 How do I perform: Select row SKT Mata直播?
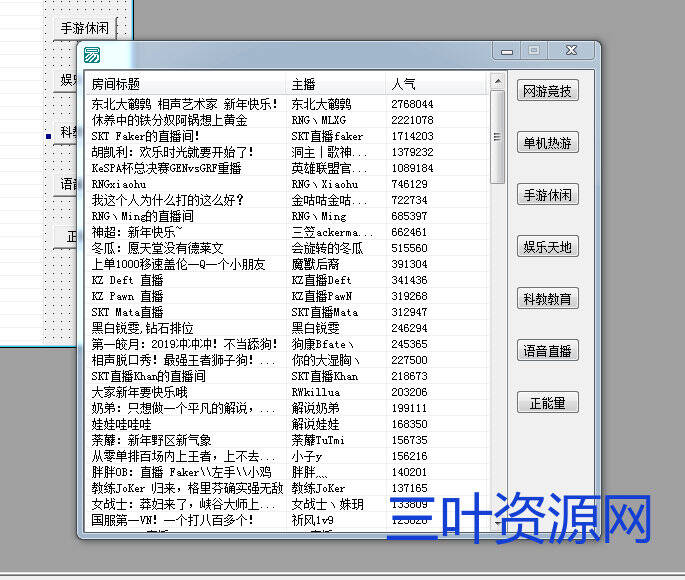286,312
